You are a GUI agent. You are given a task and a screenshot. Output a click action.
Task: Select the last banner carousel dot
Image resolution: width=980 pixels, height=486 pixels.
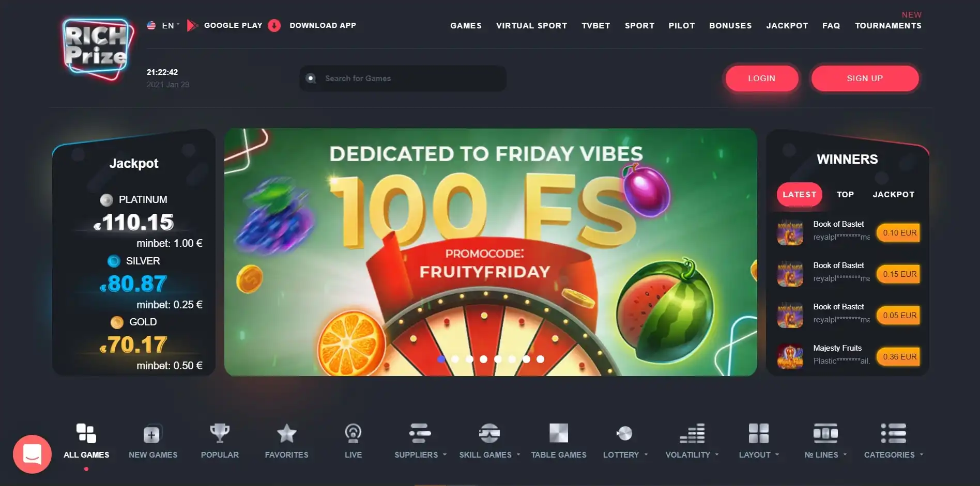coord(540,359)
